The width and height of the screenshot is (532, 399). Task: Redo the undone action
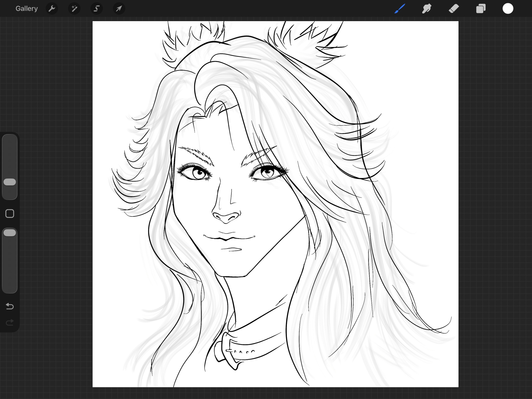click(10, 323)
